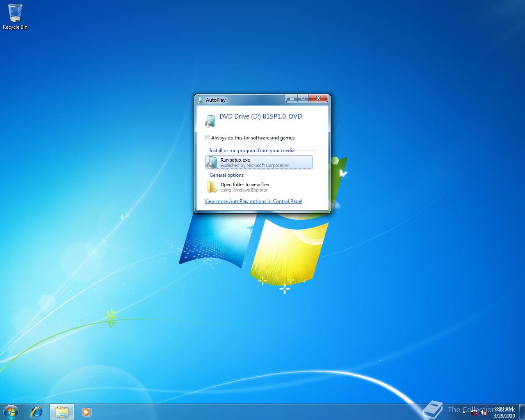Viewport: 525px width, 420px height.
Task: Launch Internet Explorer from the taskbar
Action: pos(37,412)
